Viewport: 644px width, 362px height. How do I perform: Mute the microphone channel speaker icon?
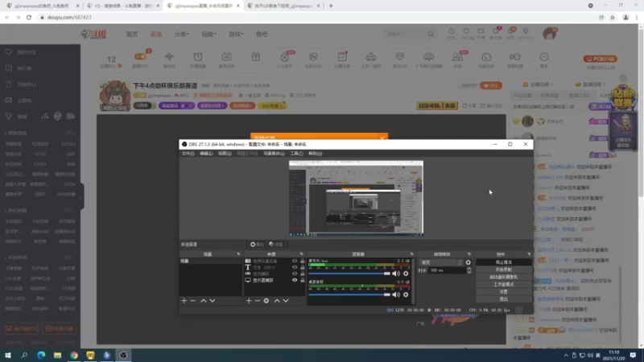pos(396,274)
